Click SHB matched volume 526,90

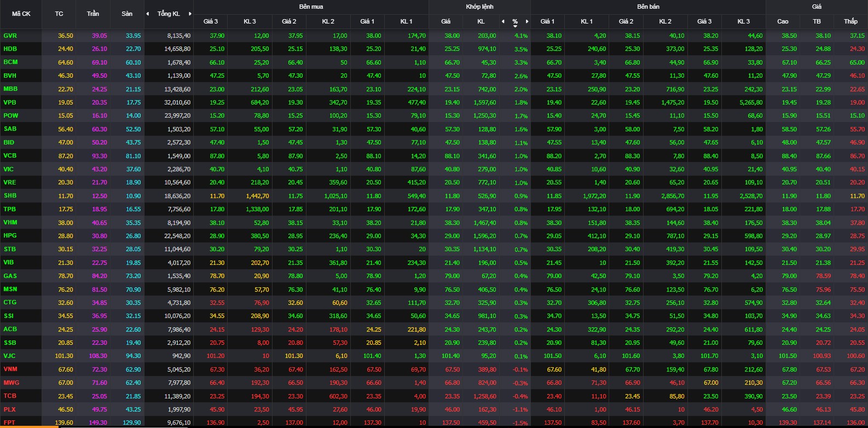[x=487, y=196]
